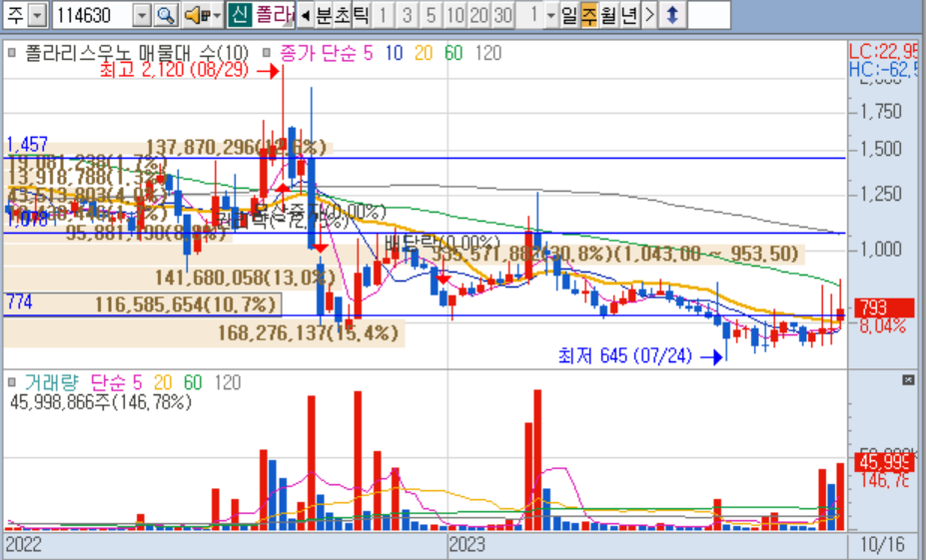Click the right chevron expand button
The width and height of the screenshot is (926, 560).
point(648,15)
